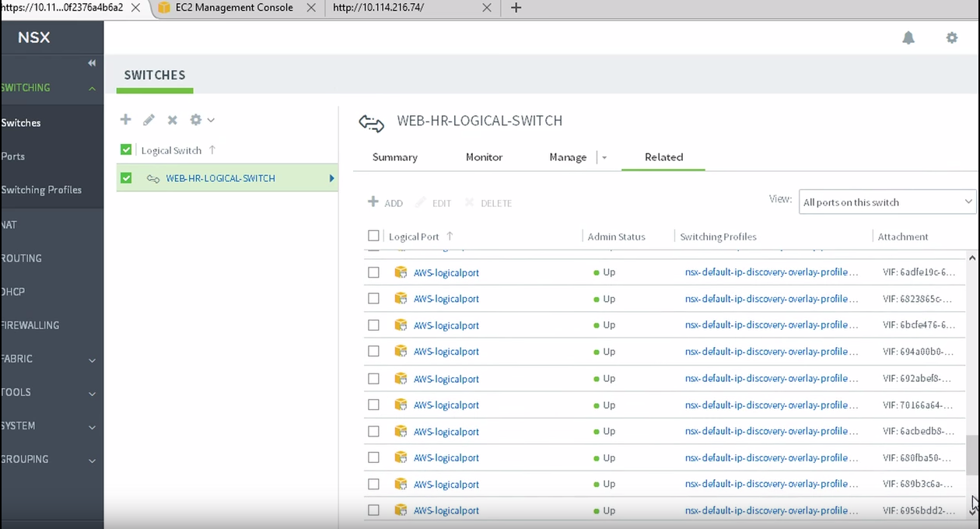Screen dimensions: 980x529
Task: Open Switching Profiles in sidebar
Action: pyautogui.click(x=42, y=190)
